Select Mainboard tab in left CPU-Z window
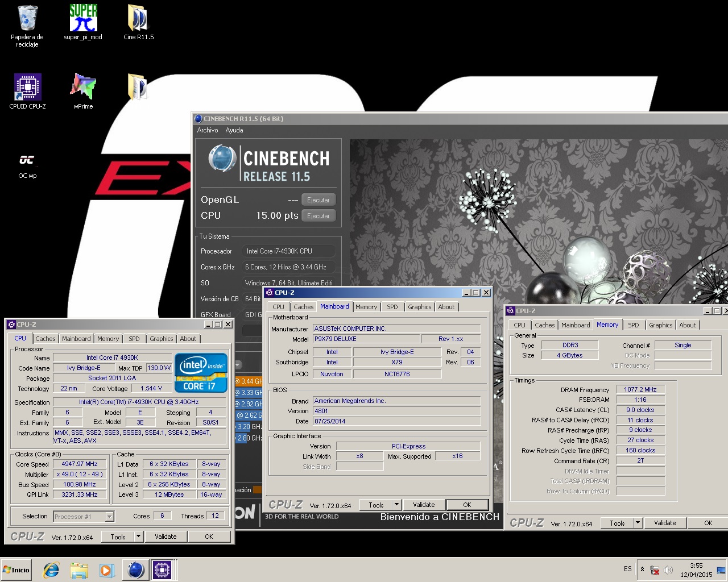 coord(76,339)
